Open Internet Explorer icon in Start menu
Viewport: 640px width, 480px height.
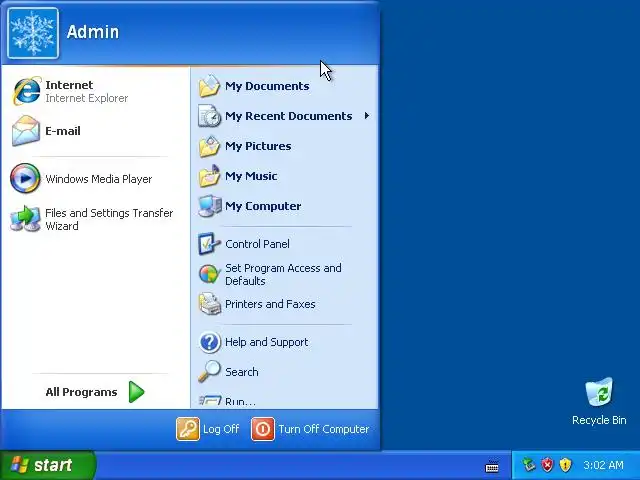coord(27,91)
